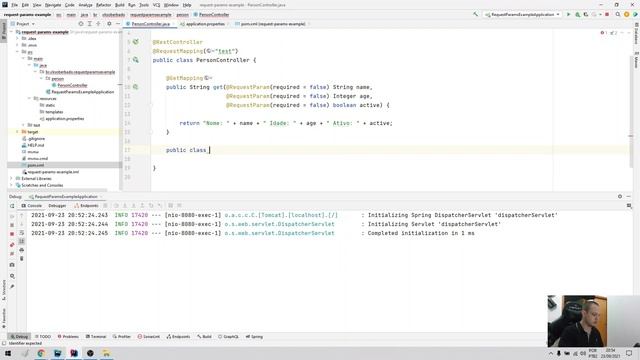Start debugging with the bug icon
Screen dimensions: 640x360
[578, 14]
